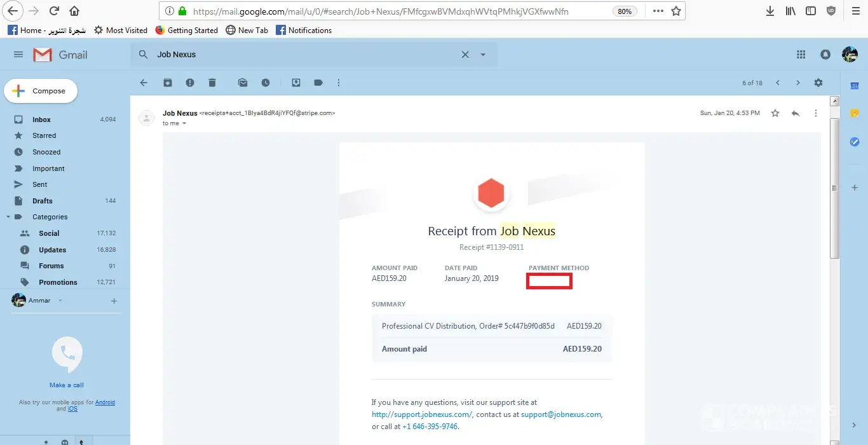Expand recipient details next to "to me"
This screenshot has height=445, width=868.
(184, 123)
